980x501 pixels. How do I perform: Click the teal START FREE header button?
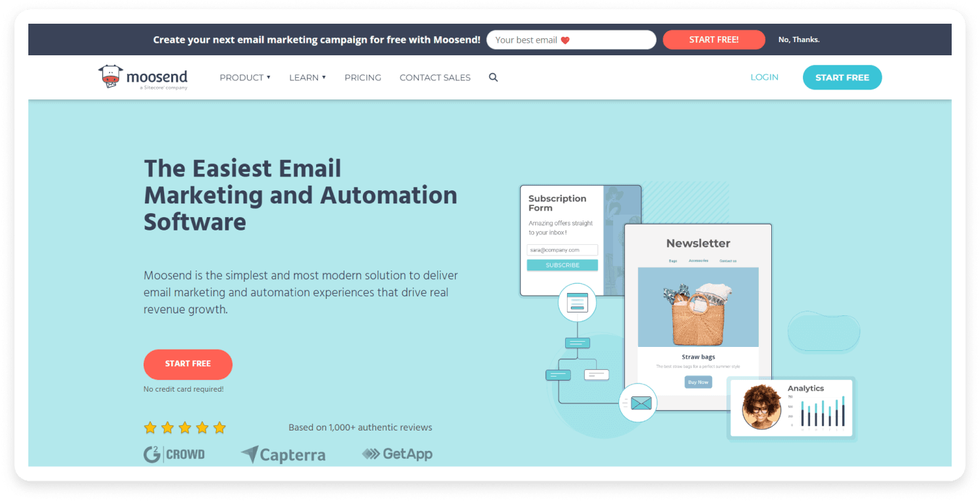pyautogui.click(x=842, y=78)
